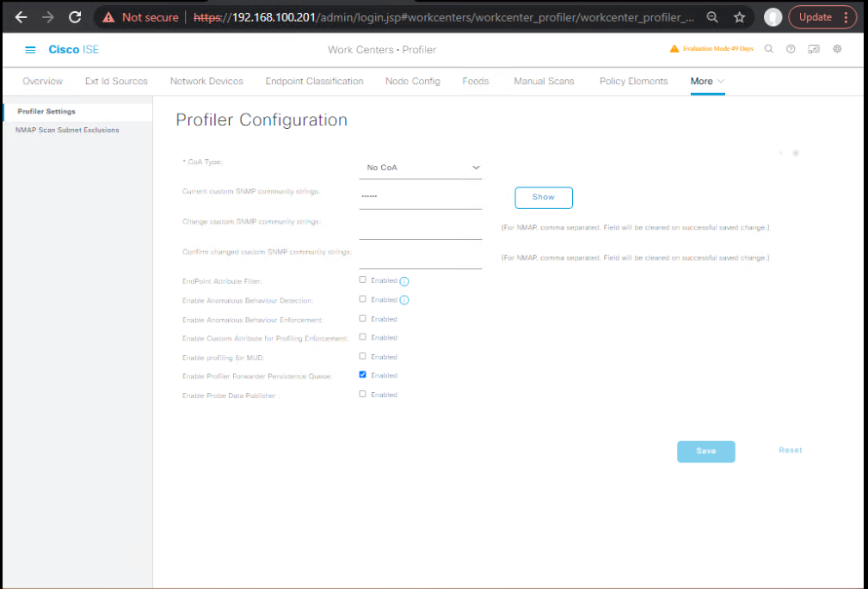This screenshot has width=868, height=589.
Task: Focus the Current custom SNMP community strings field
Action: [x=421, y=198]
